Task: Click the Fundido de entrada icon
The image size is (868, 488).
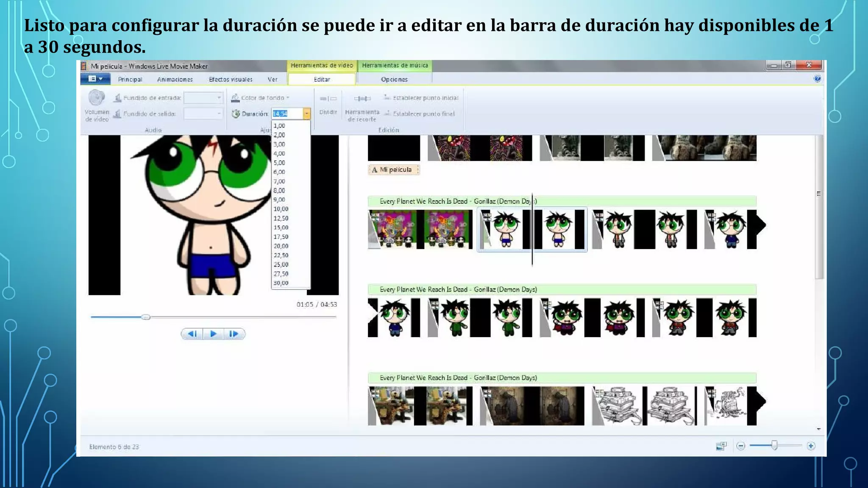Action: tap(117, 98)
